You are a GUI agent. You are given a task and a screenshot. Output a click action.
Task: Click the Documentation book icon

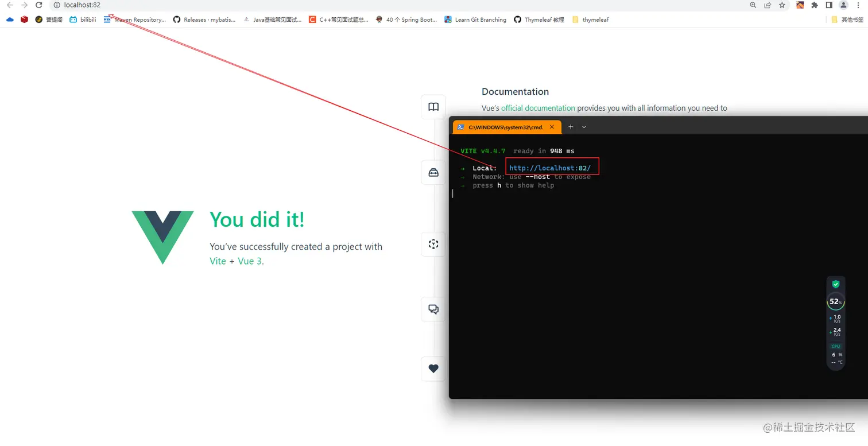click(433, 107)
